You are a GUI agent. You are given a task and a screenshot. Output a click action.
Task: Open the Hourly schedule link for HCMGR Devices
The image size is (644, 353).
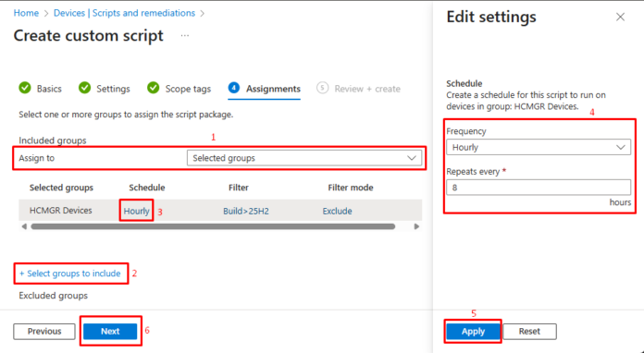136,211
